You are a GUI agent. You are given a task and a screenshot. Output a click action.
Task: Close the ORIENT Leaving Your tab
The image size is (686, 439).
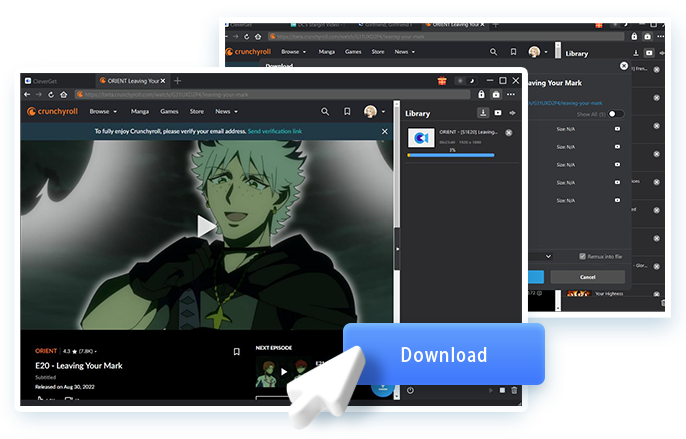tap(163, 81)
